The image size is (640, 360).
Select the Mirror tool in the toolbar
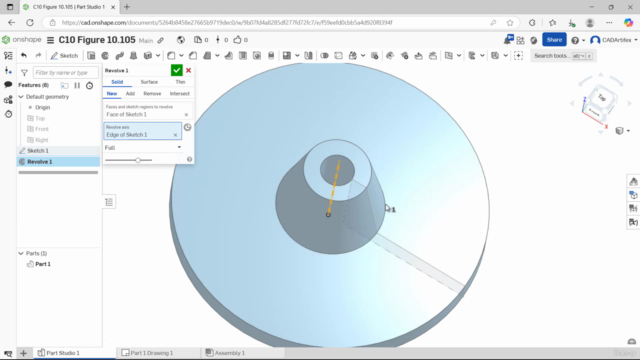click(x=309, y=56)
